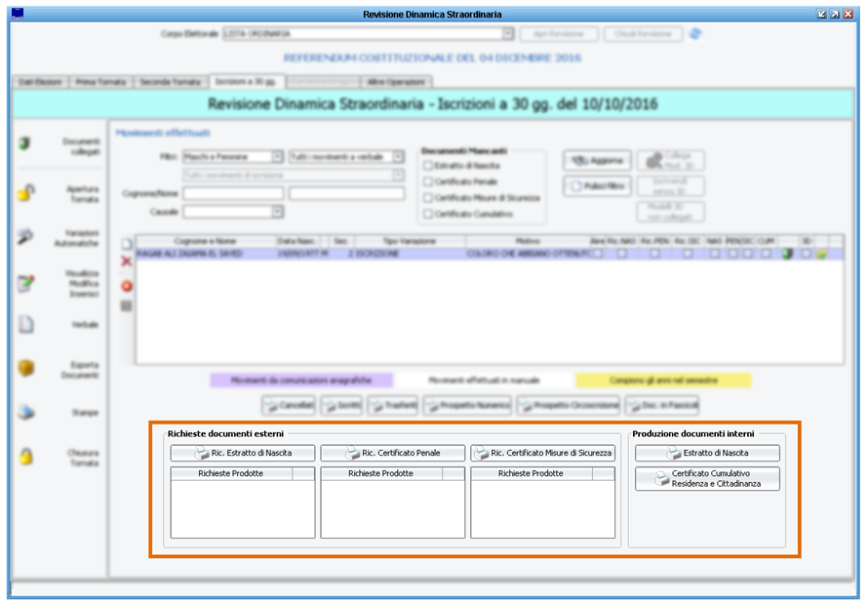The image size is (868, 603).
Task: Click Richieste Prodotte header under Ric. Estratto di Nascita
Action: 231,473
